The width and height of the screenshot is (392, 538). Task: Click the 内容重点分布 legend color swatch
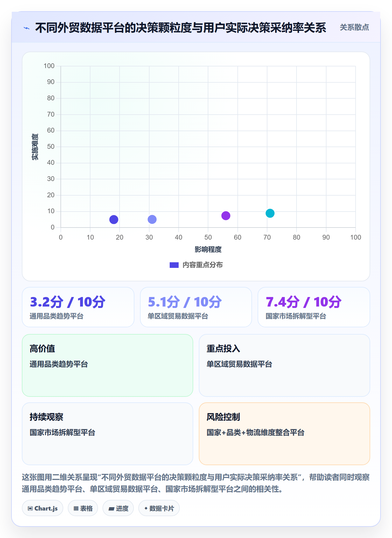coord(174,265)
